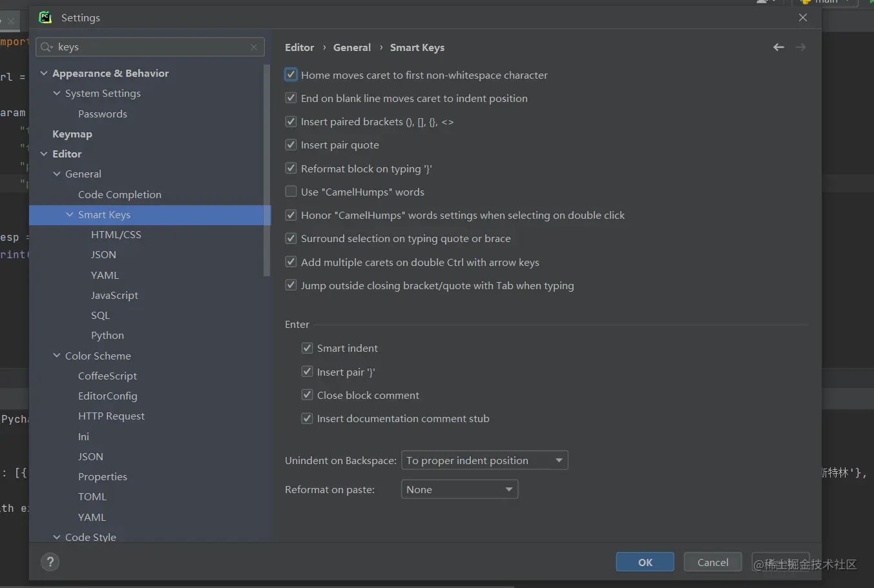The image size is (874, 588).
Task: Select Code Completion in the settings tree
Action: [120, 194]
